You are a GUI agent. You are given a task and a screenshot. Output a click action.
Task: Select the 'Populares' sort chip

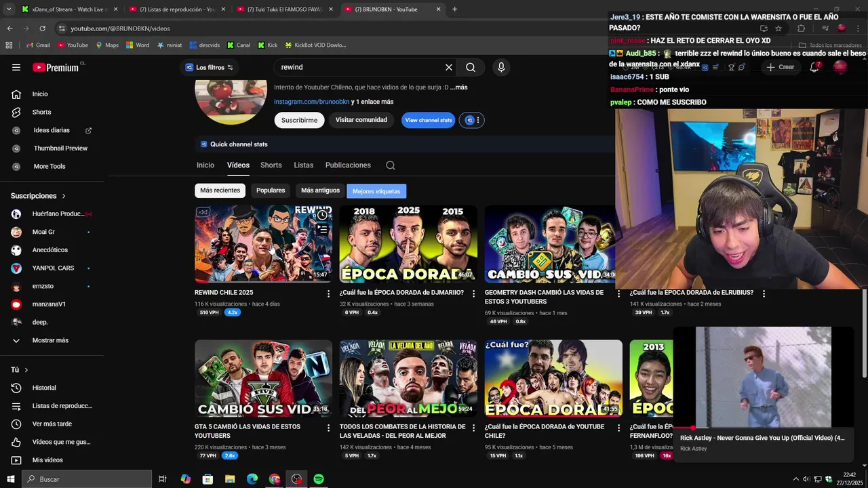pos(271,190)
